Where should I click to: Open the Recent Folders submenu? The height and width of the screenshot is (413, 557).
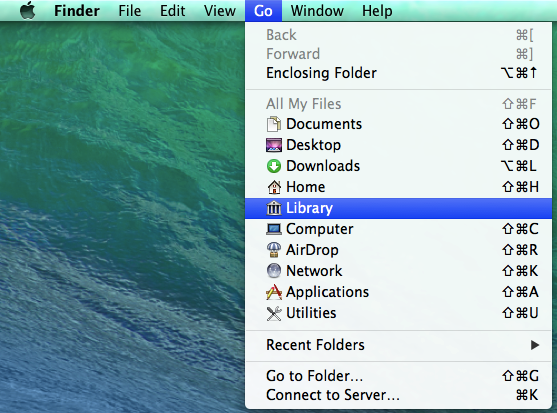[398, 345]
